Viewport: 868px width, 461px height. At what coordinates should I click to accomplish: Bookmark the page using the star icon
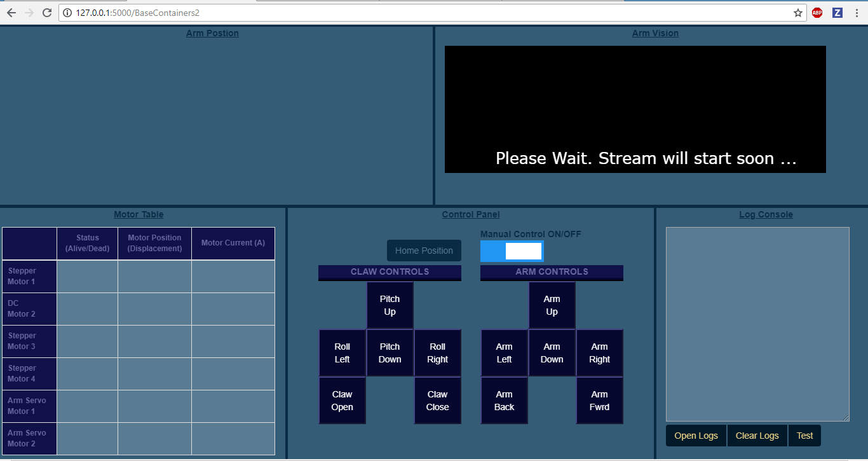pos(797,12)
